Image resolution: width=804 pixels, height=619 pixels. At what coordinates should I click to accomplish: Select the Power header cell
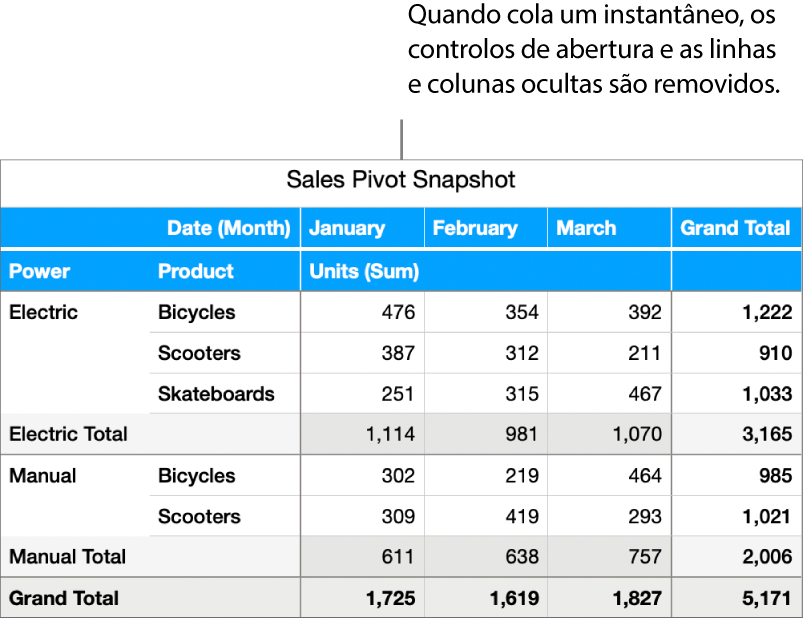40,271
